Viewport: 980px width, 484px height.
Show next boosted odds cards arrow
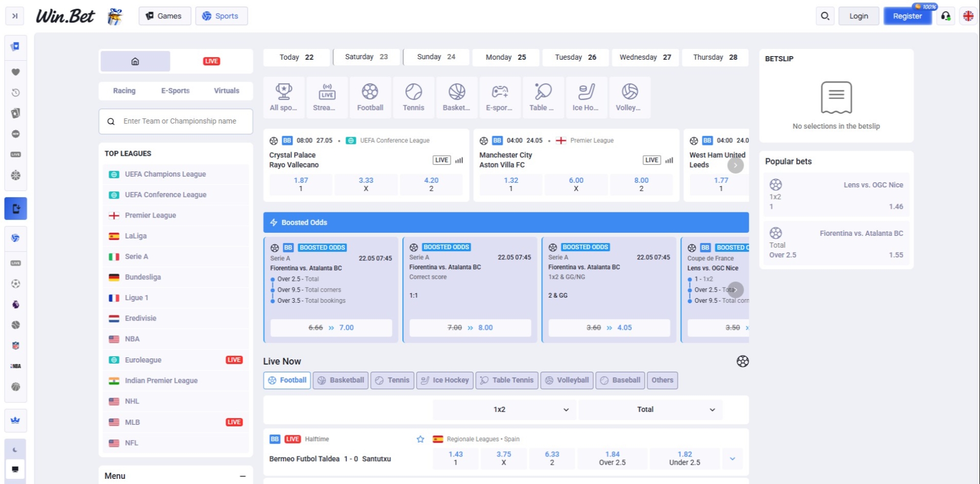pos(736,289)
